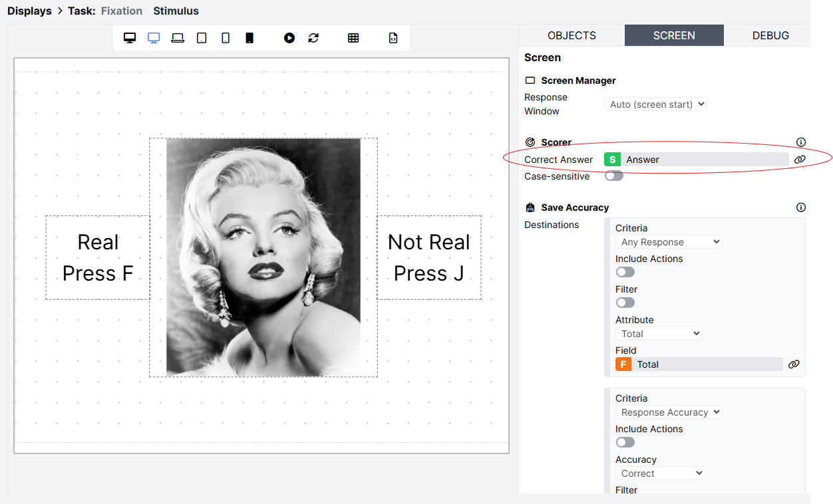Screen dimensions: 833x504
Task: Switch preview to tablet device icon
Action: (x=202, y=38)
